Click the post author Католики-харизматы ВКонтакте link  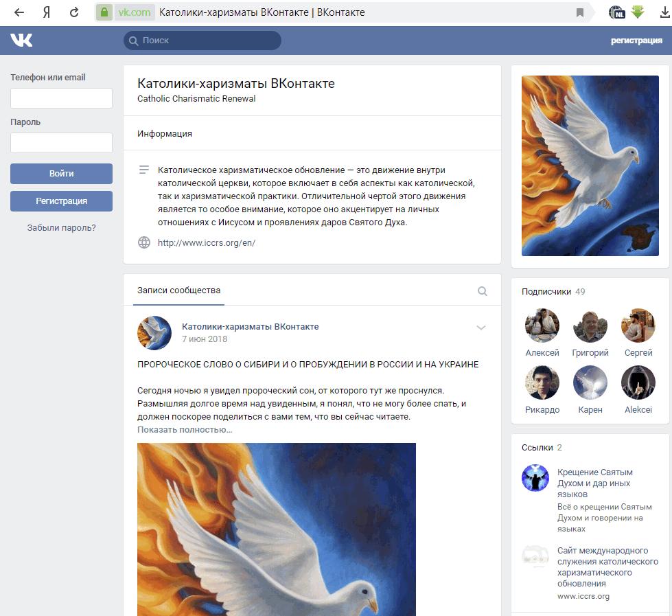251,327
